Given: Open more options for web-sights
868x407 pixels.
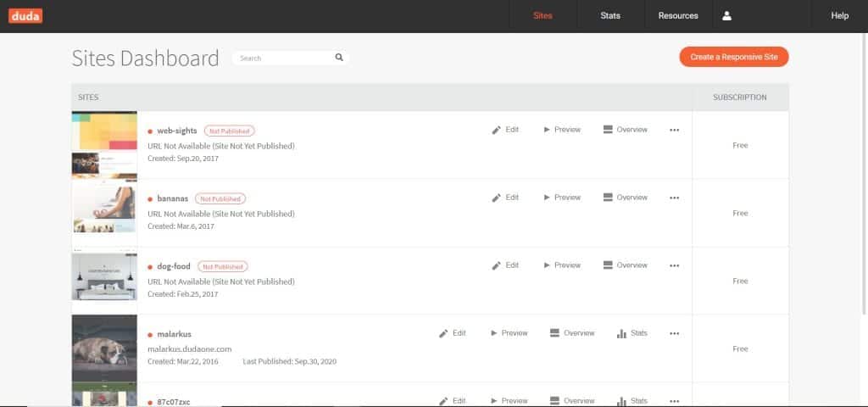Looking at the screenshot, I should [x=674, y=130].
